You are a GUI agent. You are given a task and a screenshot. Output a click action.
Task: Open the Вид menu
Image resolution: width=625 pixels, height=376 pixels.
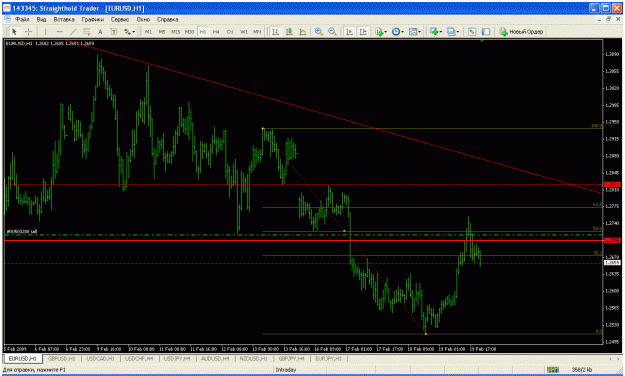click(41, 19)
